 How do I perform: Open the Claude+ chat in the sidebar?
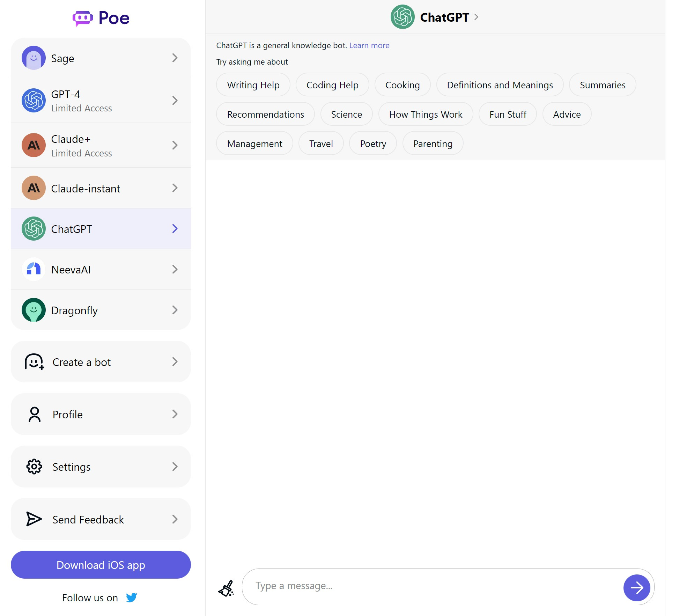[x=101, y=145]
